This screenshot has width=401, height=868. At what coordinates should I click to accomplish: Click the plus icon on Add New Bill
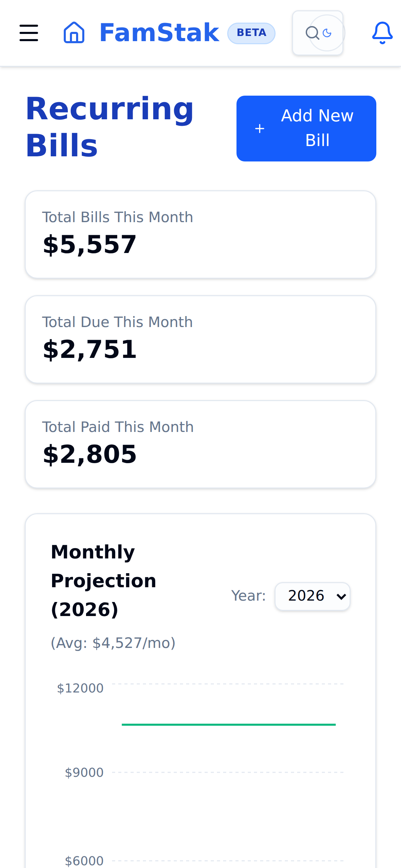click(x=260, y=129)
